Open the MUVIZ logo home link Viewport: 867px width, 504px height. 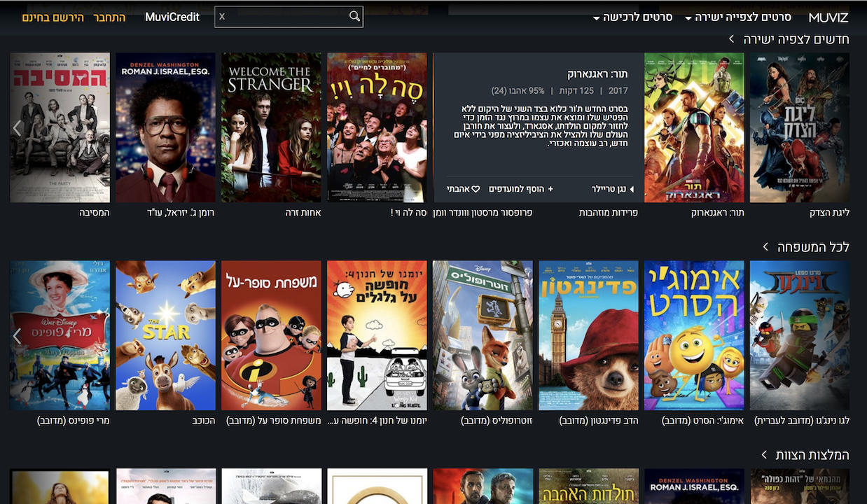click(828, 17)
